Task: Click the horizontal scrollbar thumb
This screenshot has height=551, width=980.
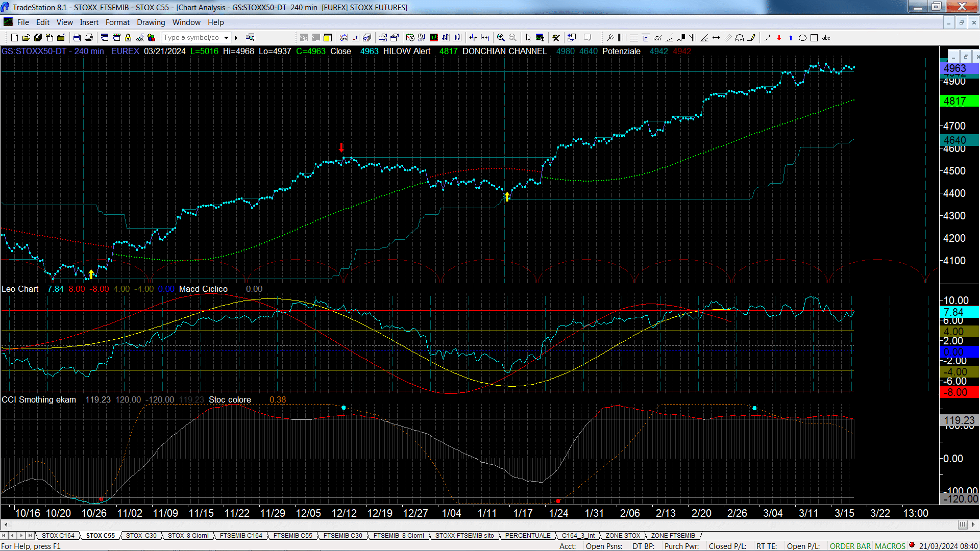Action: [x=963, y=524]
